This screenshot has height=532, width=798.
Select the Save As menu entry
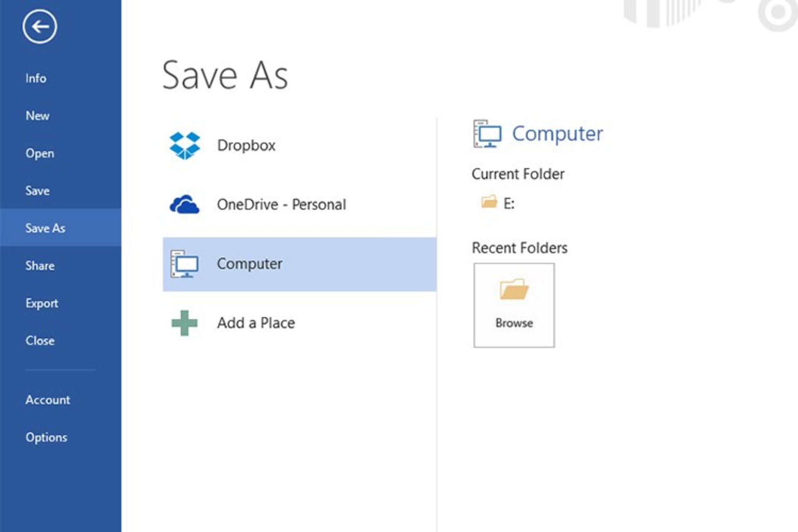click(x=45, y=228)
